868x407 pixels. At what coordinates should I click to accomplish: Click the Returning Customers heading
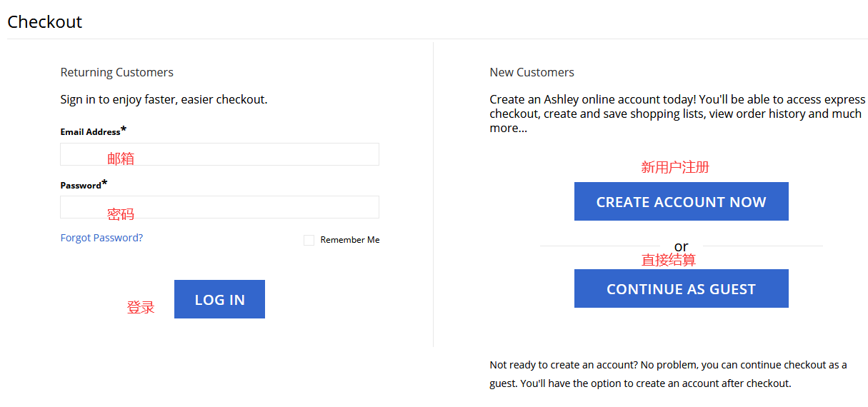coord(116,72)
